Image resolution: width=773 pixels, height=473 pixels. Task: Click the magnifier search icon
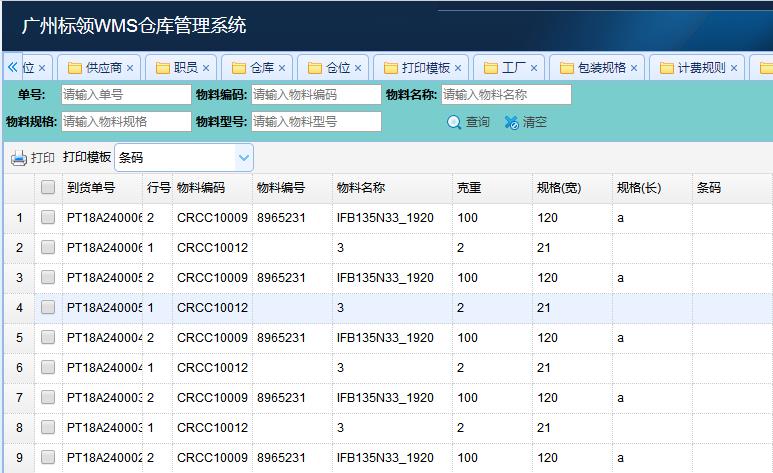tap(454, 122)
